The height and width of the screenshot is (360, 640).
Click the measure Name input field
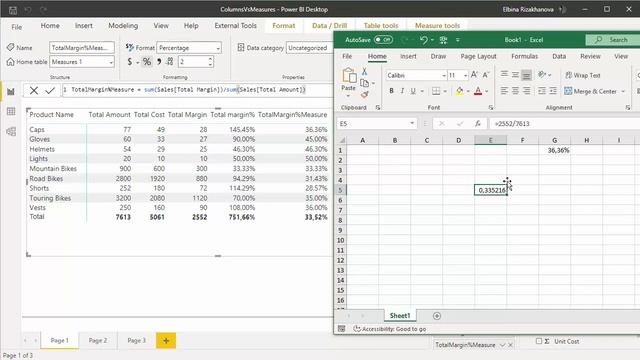pyautogui.click(x=82, y=48)
